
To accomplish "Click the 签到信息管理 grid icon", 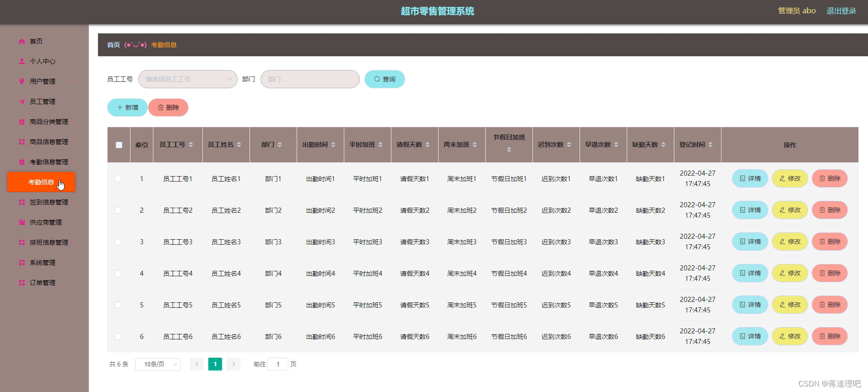I will click(22, 202).
